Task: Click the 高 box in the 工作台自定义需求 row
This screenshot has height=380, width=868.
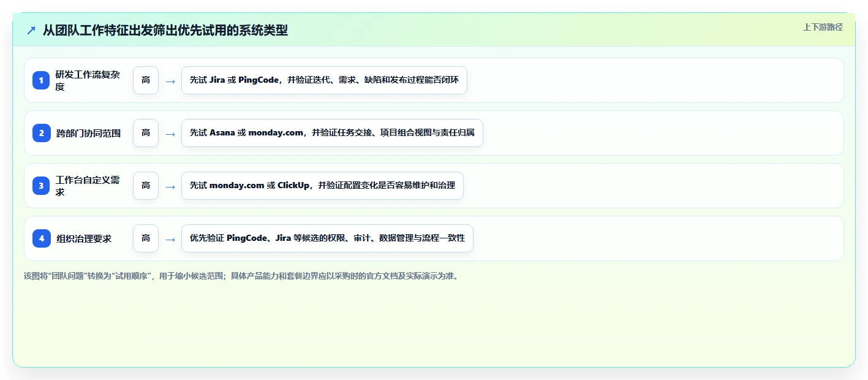Action: click(x=146, y=186)
